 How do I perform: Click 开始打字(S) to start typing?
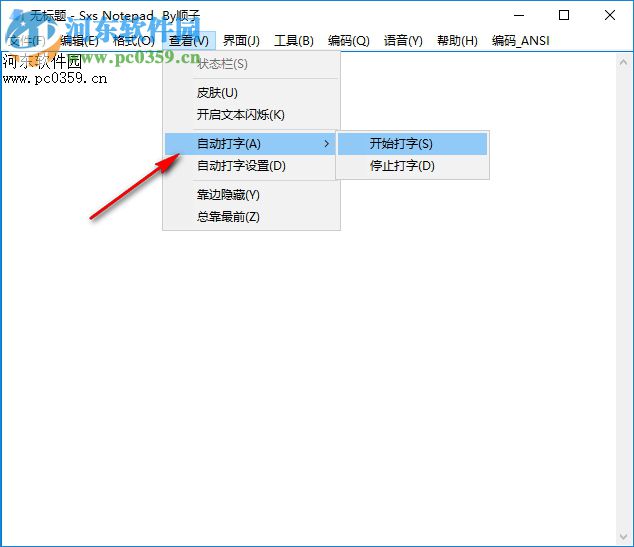412,144
